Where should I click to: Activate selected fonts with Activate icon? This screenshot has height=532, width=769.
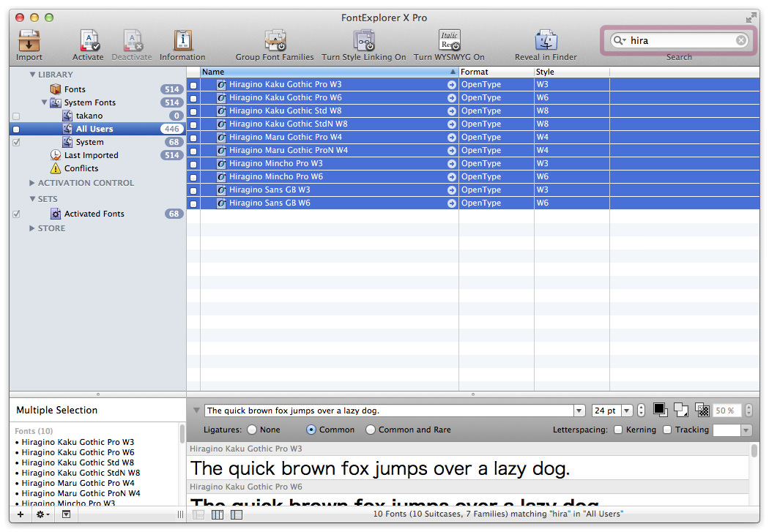pos(89,41)
